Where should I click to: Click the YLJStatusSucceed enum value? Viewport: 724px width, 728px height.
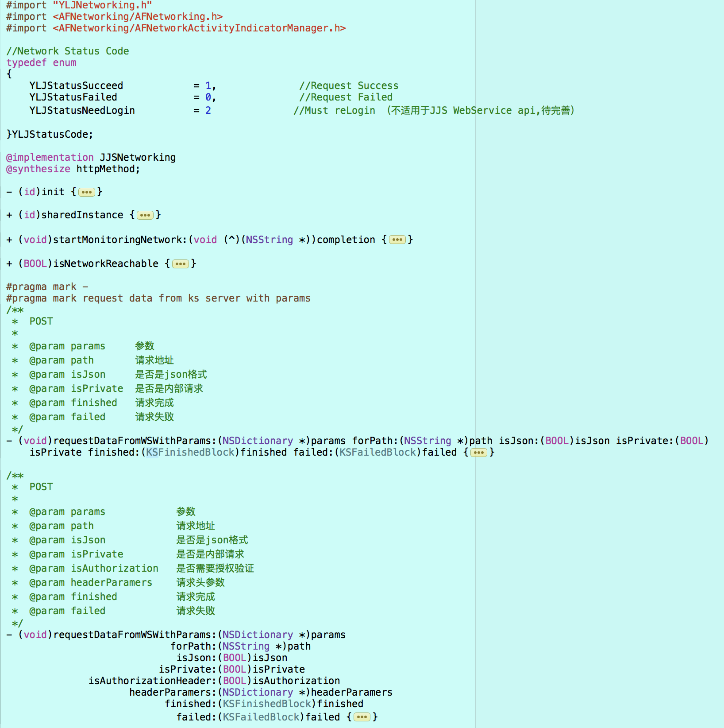click(76, 86)
